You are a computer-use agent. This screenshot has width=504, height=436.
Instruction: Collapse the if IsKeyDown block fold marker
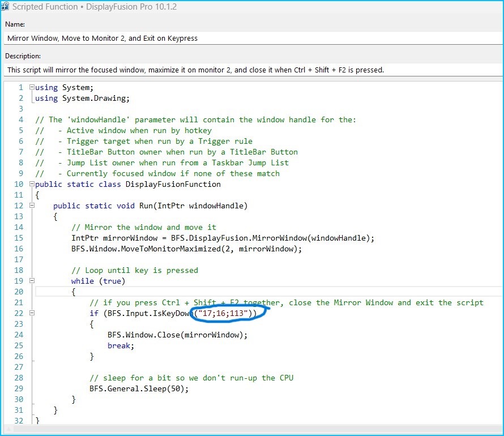(x=32, y=314)
